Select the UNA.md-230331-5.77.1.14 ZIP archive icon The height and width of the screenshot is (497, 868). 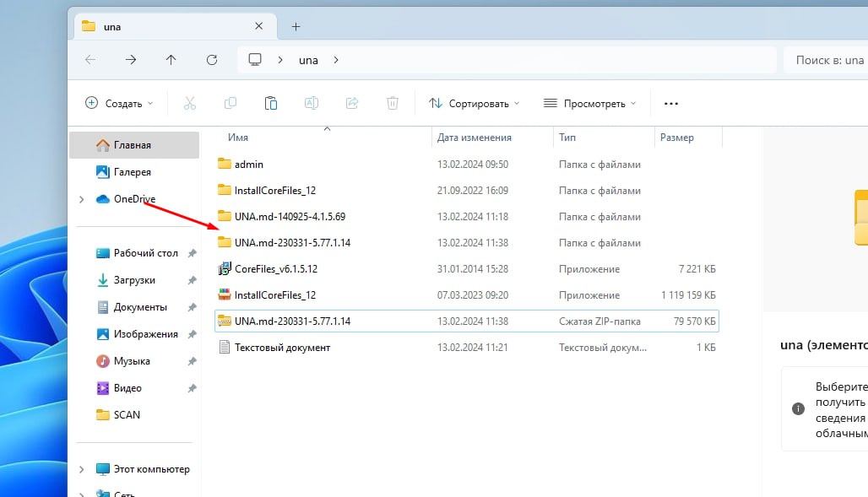point(225,321)
